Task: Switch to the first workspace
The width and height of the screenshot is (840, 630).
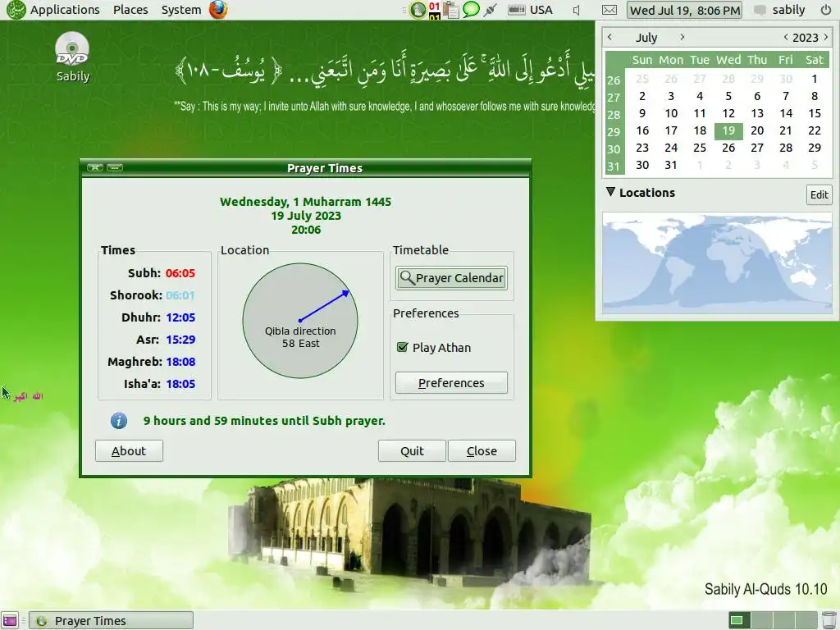Action: point(739,620)
